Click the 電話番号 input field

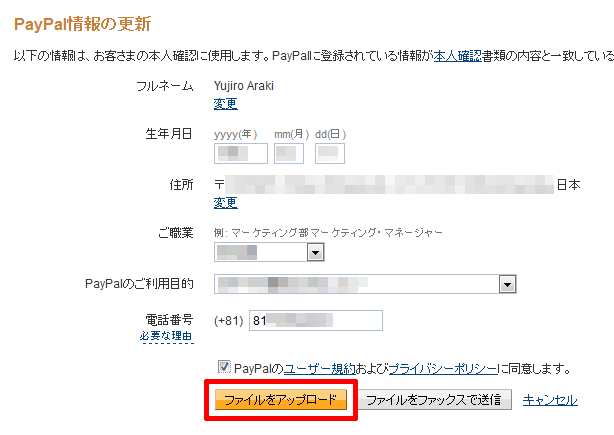click(x=316, y=321)
